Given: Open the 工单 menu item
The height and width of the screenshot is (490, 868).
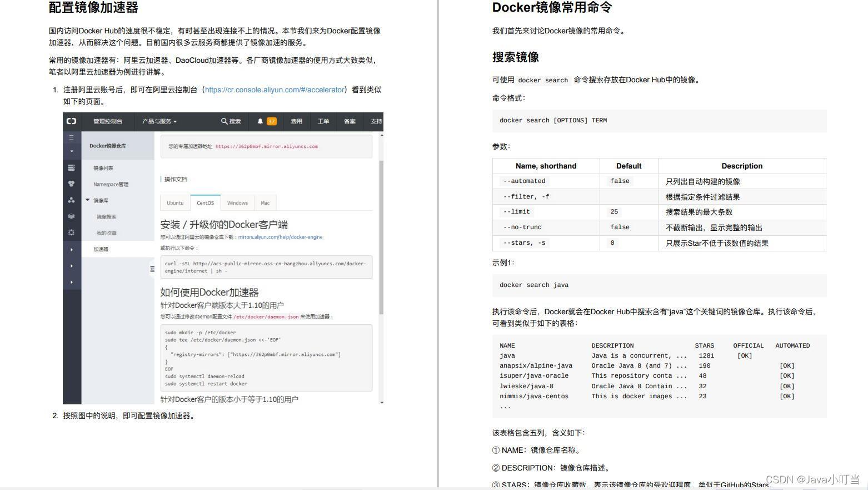Looking at the screenshot, I should click(323, 121).
